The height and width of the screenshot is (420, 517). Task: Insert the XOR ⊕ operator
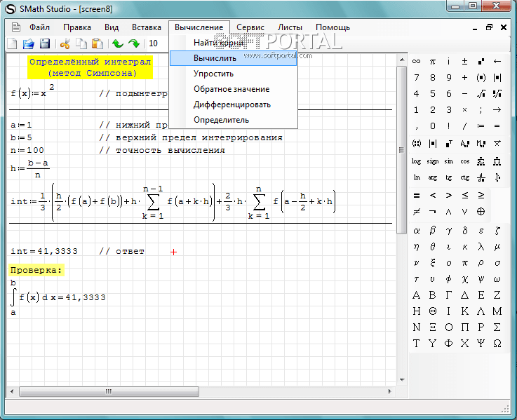click(x=481, y=212)
